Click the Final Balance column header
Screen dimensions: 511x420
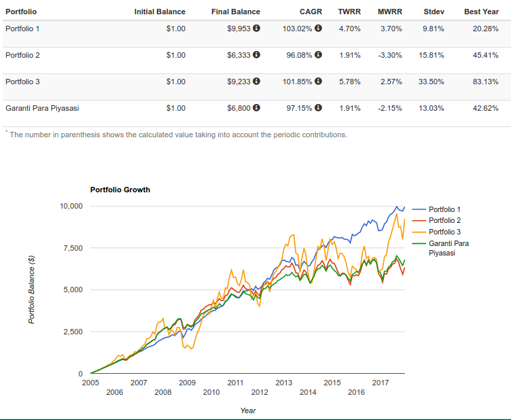tap(236, 12)
